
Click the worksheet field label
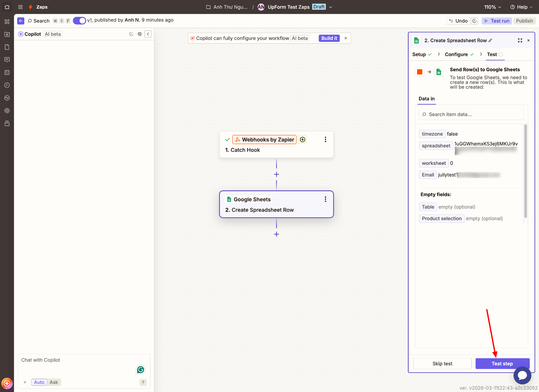coord(434,163)
